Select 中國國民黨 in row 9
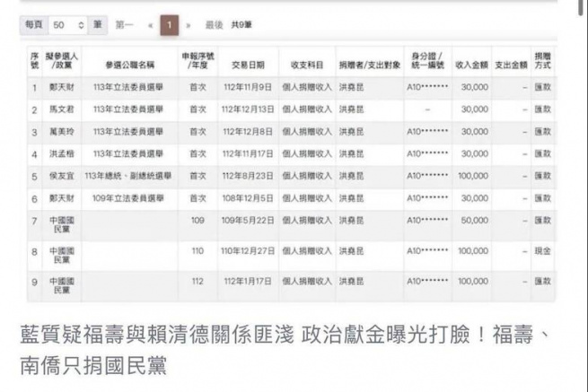 [x=62, y=286]
